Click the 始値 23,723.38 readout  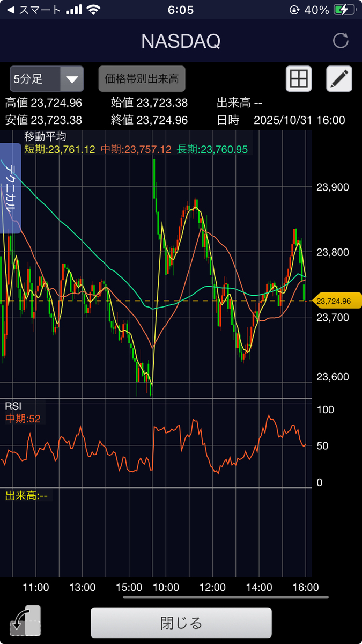pyautogui.click(x=149, y=103)
